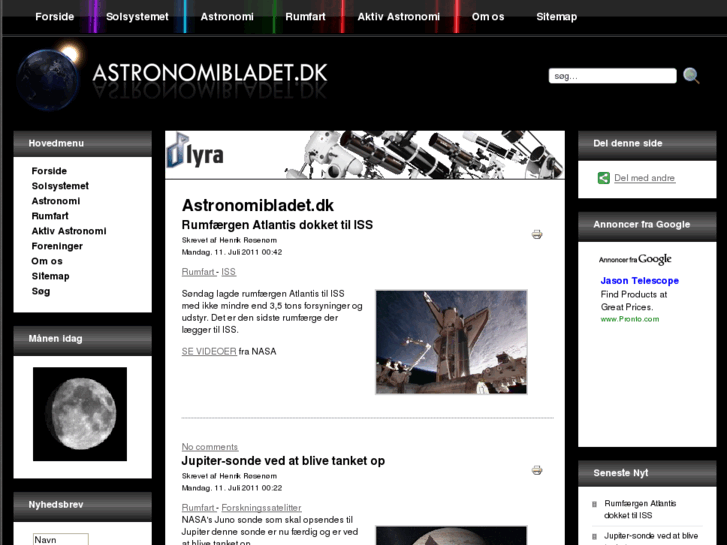
Task: Click the www.Pronto.com ad URL
Action: [x=630, y=319]
